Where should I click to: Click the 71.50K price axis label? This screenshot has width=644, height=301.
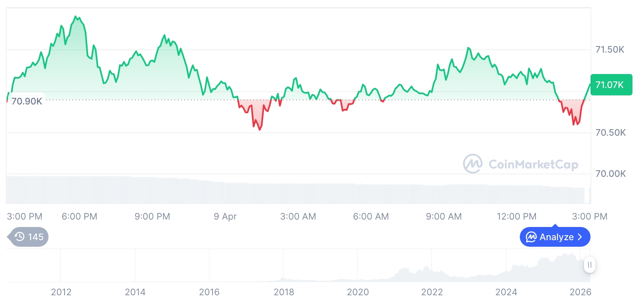click(610, 50)
